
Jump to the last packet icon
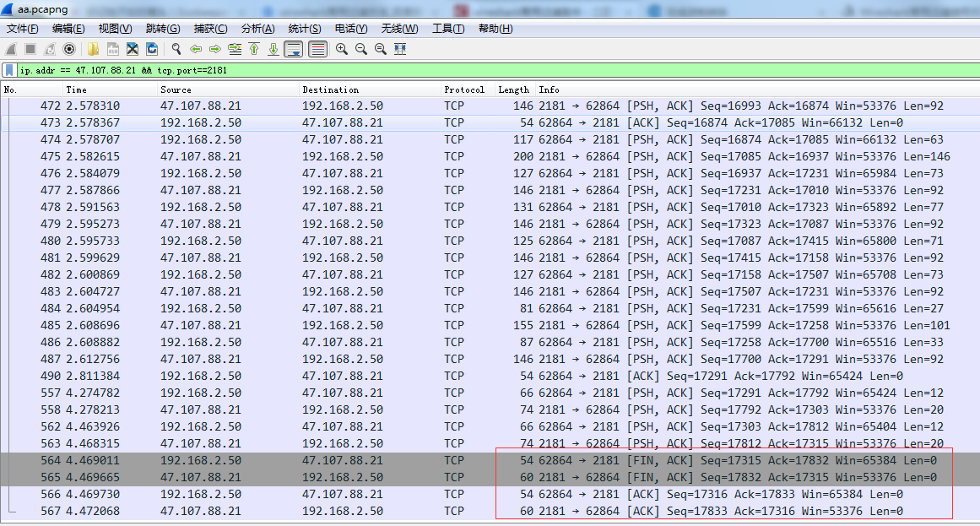click(x=273, y=49)
